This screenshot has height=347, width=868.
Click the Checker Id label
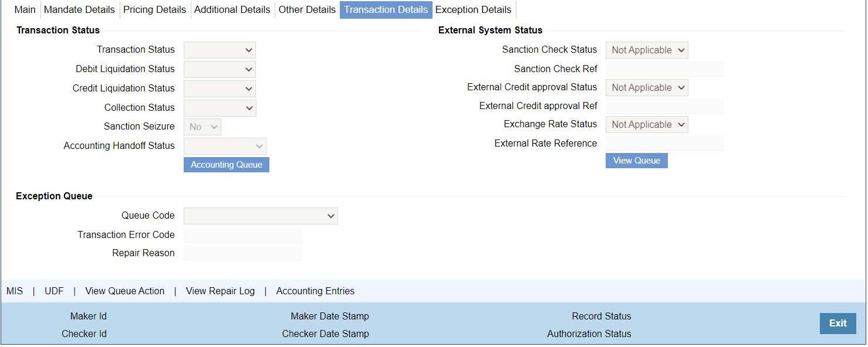pyautogui.click(x=84, y=334)
